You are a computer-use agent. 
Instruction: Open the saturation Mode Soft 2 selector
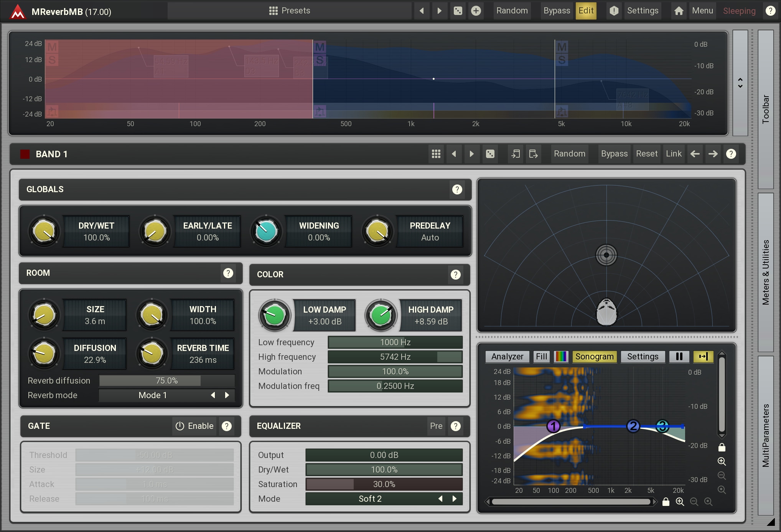click(x=370, y=499)
